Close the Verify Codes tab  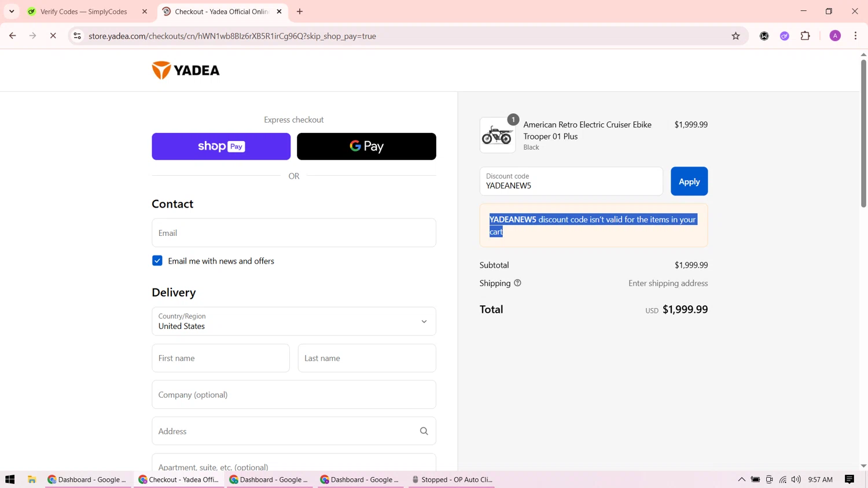[145, 12]
